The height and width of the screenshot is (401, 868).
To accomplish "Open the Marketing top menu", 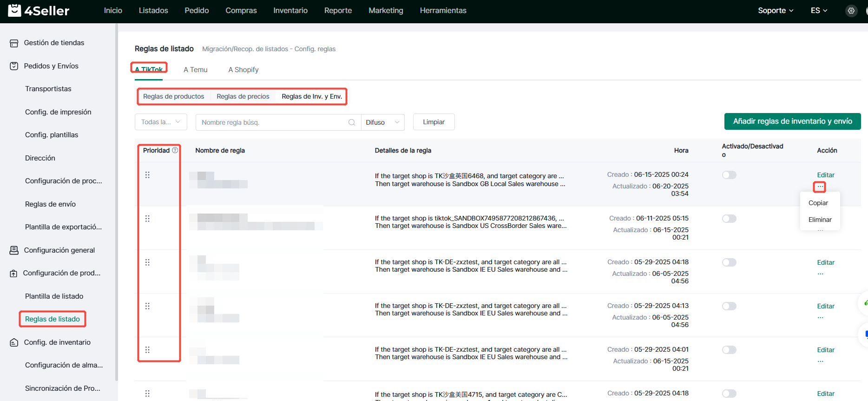I will 386,10.
